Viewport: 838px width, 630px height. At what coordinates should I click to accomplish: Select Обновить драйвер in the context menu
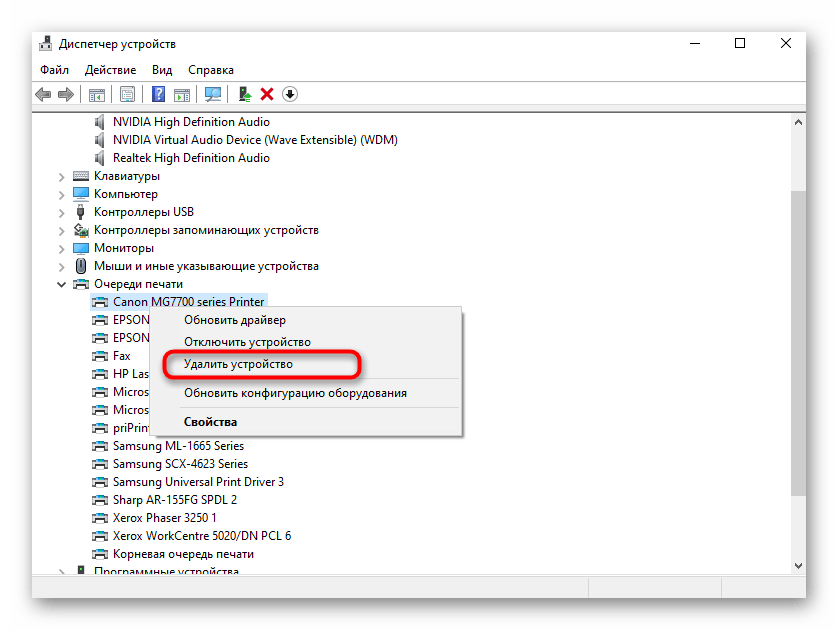(x=234, y=320)
